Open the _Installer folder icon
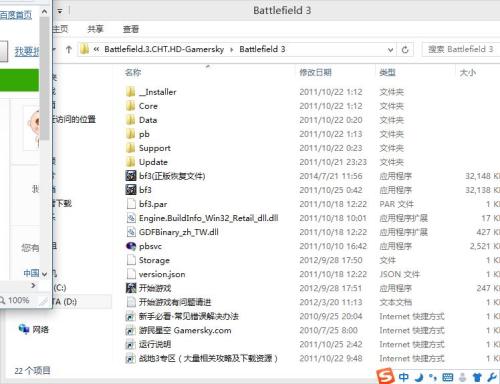 [x=131, y=92]
